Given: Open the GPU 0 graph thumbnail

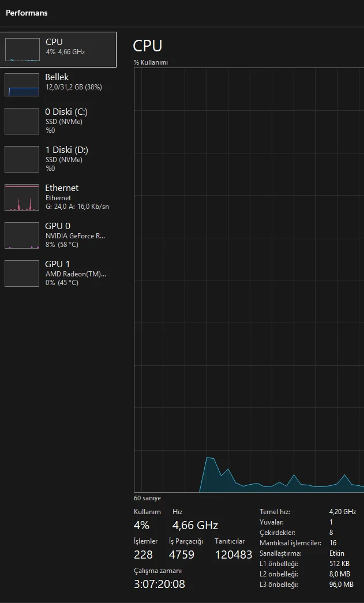Looking at the screenshot, I should 22,235.
